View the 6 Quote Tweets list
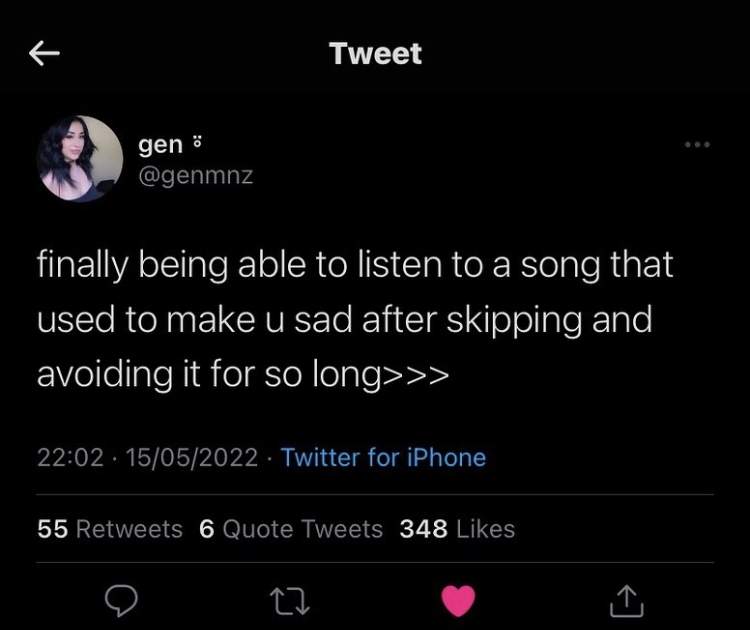 [291, 528]
